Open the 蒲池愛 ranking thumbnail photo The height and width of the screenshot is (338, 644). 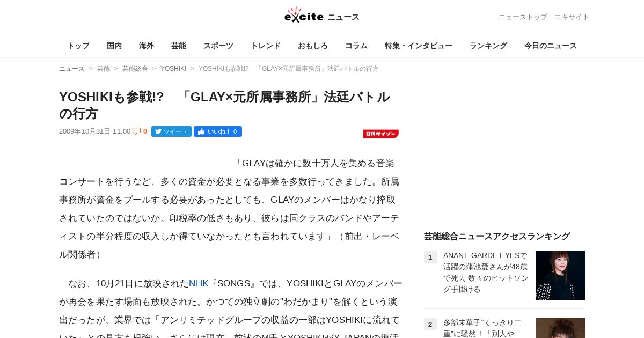click(560, 275)
